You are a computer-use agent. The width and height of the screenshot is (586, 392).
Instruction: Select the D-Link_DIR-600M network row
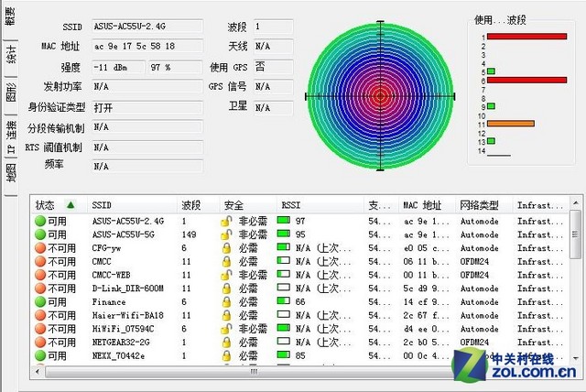click(x=301, y=289)
